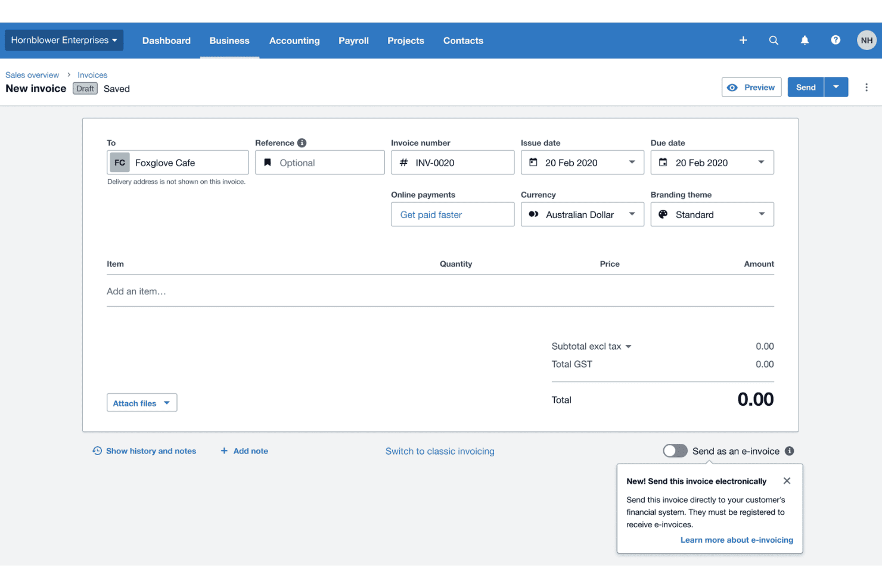Open the Australian Dollar currency dropdown
Image resolution: width=882 pixels, height=588 pixels.
coord(582,214)
